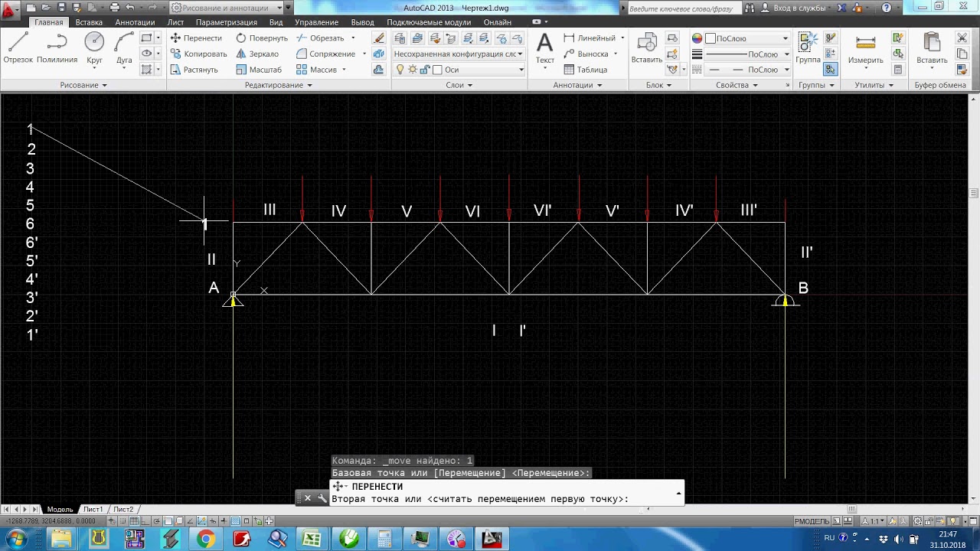Select the Отрезок line tool
The image size is (980, 551).
pyautogui.click(x=18, y=47)
